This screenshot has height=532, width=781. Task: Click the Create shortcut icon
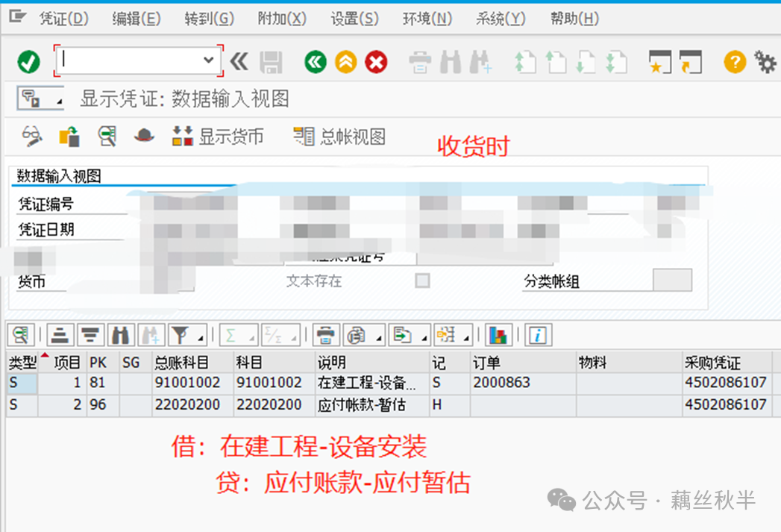690,62
